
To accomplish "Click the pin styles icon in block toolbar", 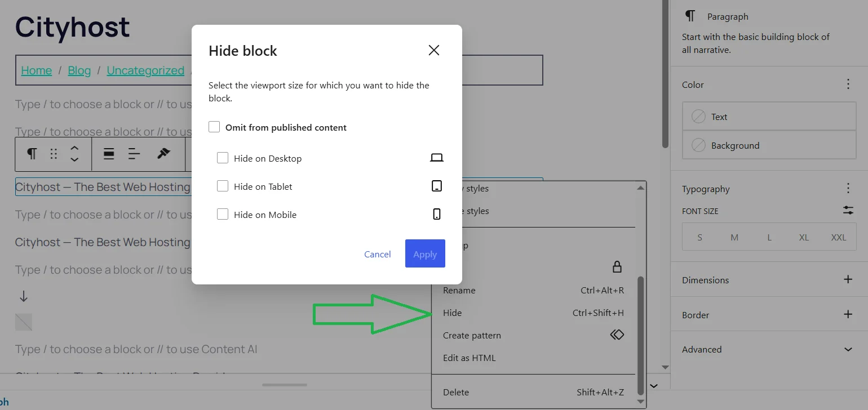I will click(x=163, y=154).
